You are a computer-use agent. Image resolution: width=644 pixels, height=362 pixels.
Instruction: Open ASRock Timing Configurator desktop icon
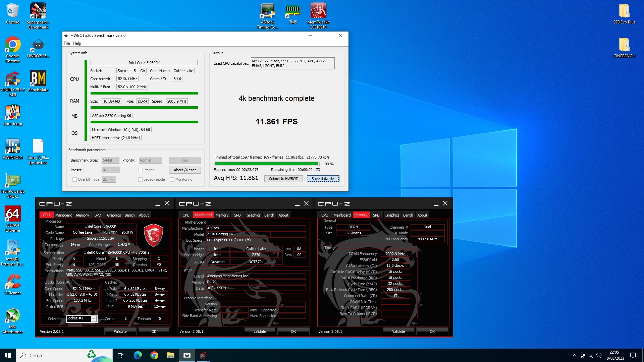click(268, 16)
